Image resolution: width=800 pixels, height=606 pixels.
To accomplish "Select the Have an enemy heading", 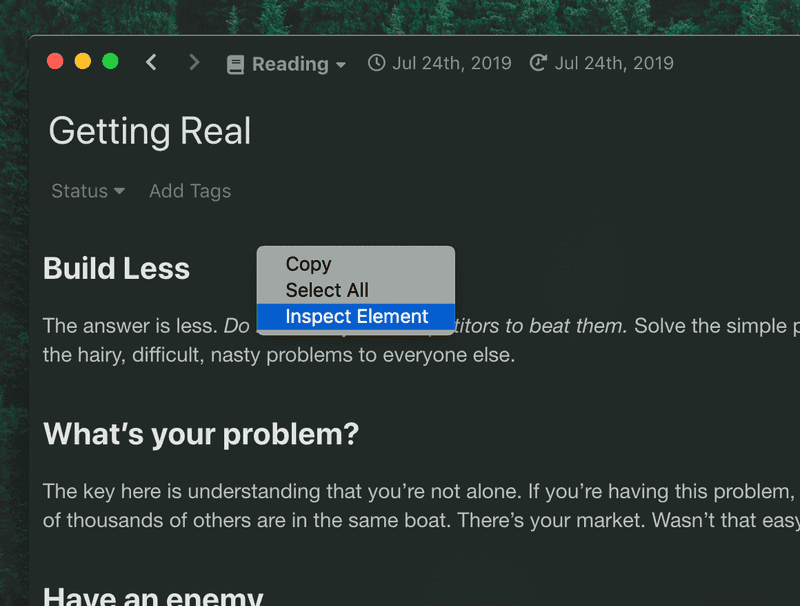I will (x=152, y=596).
